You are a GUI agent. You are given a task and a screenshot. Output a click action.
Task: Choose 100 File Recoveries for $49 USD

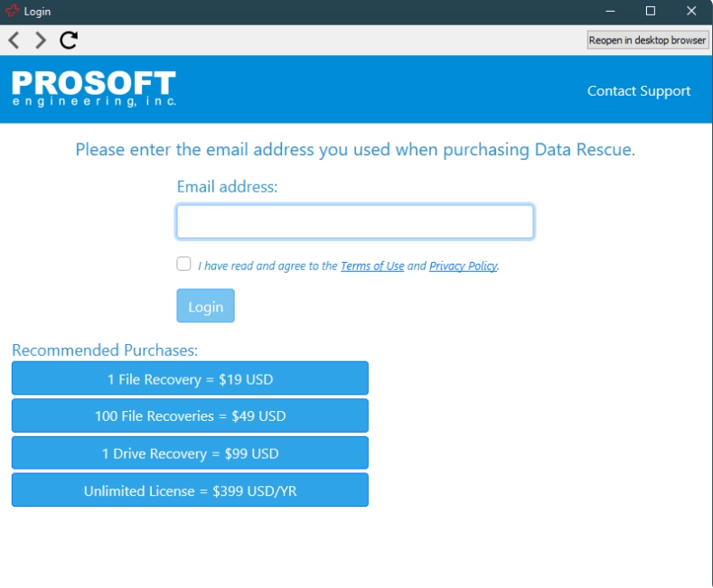[190, 415]
